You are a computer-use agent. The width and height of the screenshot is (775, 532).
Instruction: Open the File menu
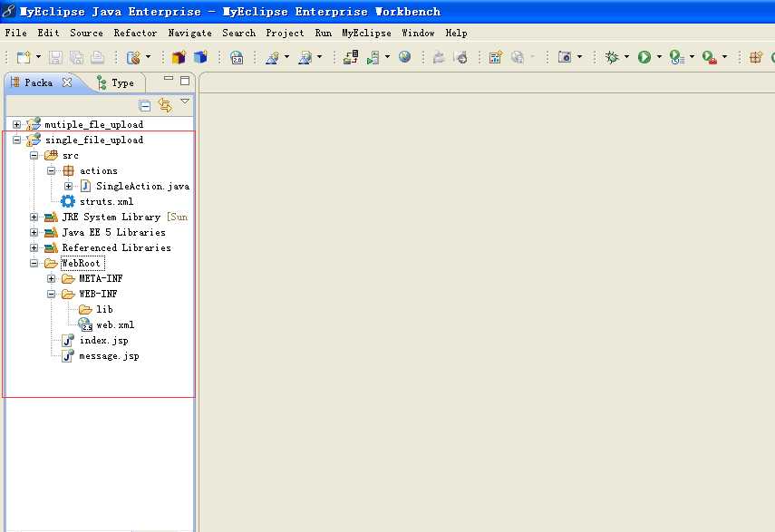(15, 33)
